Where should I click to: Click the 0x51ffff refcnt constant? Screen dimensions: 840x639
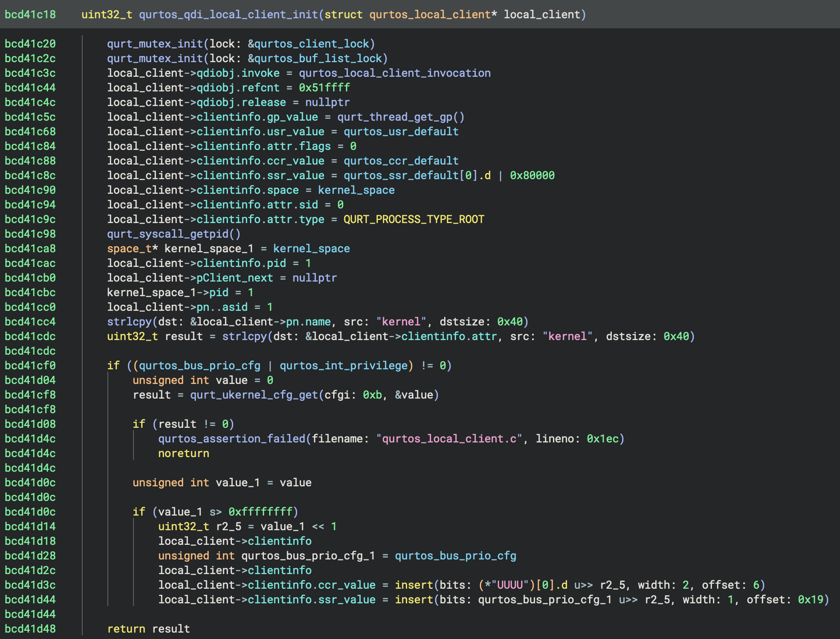324,88
